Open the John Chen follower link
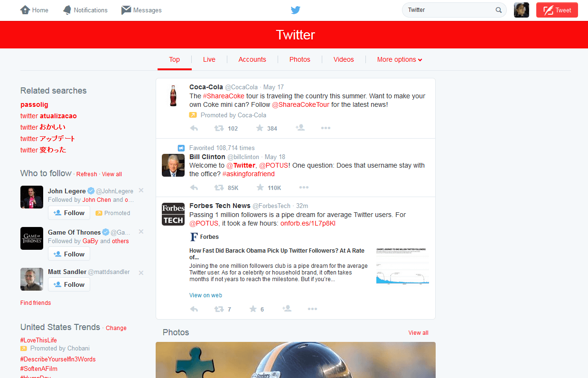 point(97,200)
